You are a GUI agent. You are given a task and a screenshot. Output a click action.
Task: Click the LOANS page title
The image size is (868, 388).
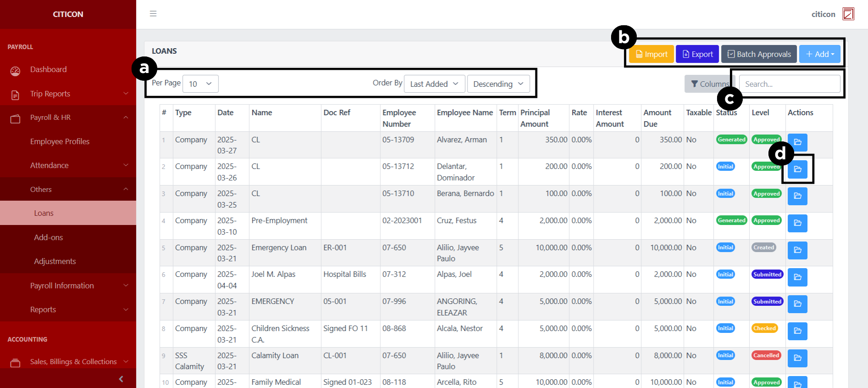tap(164, 51)
